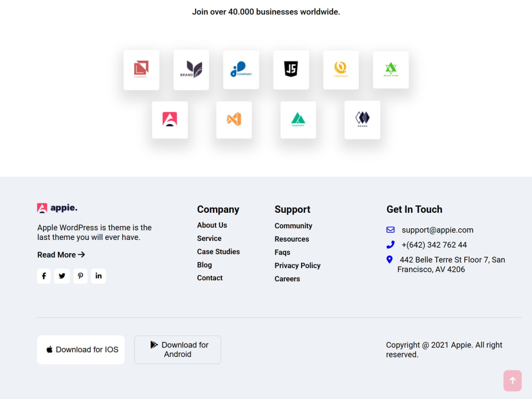Click the JS shield logo card

click(291, 70)
